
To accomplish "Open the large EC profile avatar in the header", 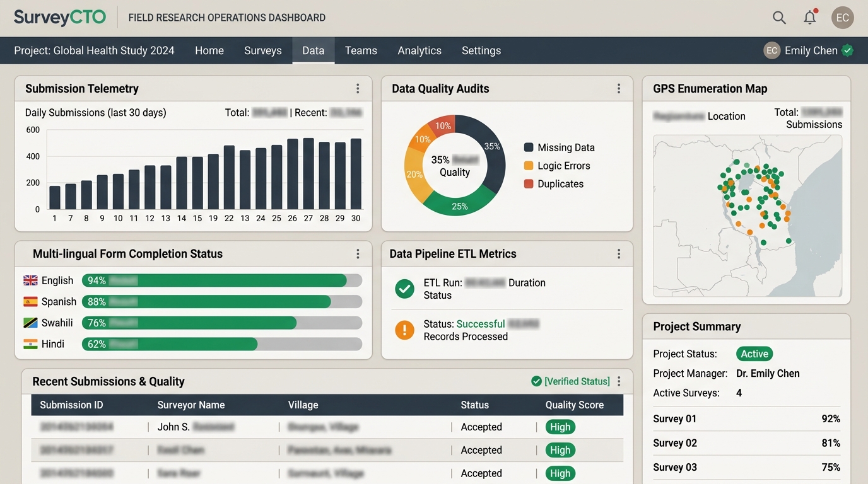I will pyautogui.click(x=843, y=18).
